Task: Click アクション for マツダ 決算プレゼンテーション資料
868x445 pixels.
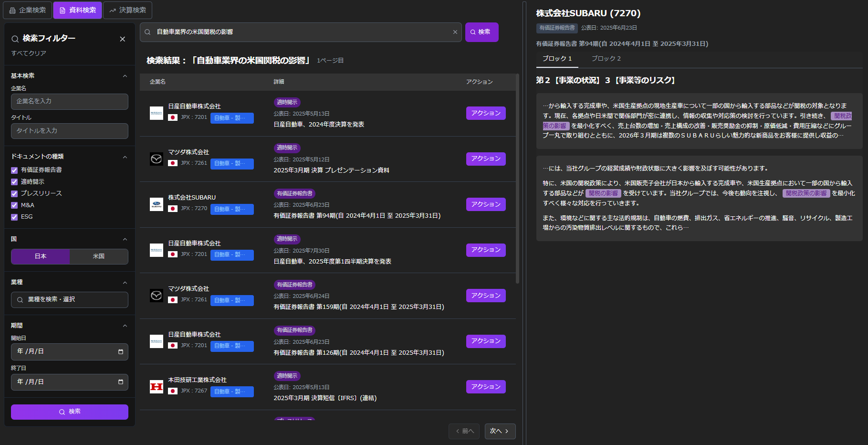Action: [486, 159]
